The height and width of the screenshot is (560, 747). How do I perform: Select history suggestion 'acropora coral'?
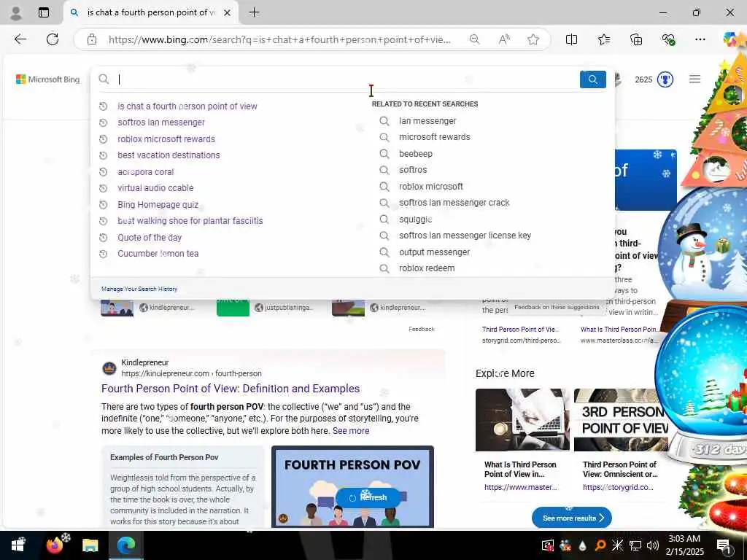pos(146,172)
